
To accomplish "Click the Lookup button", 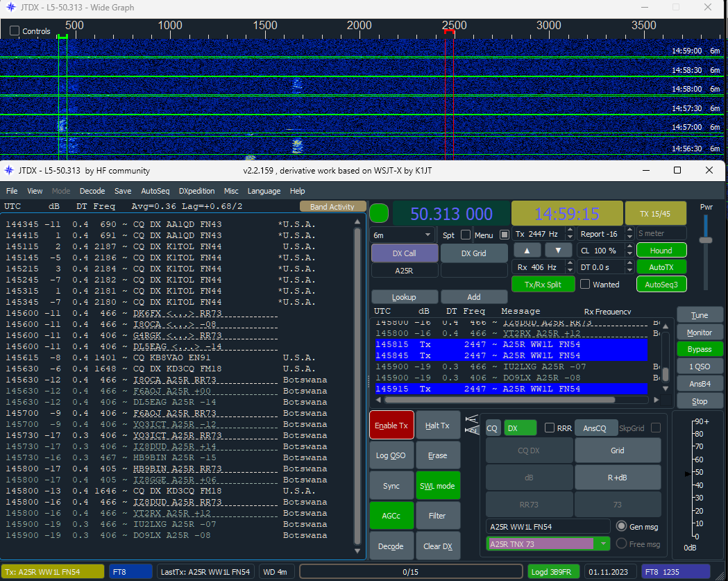I will (x=404, y=297).
